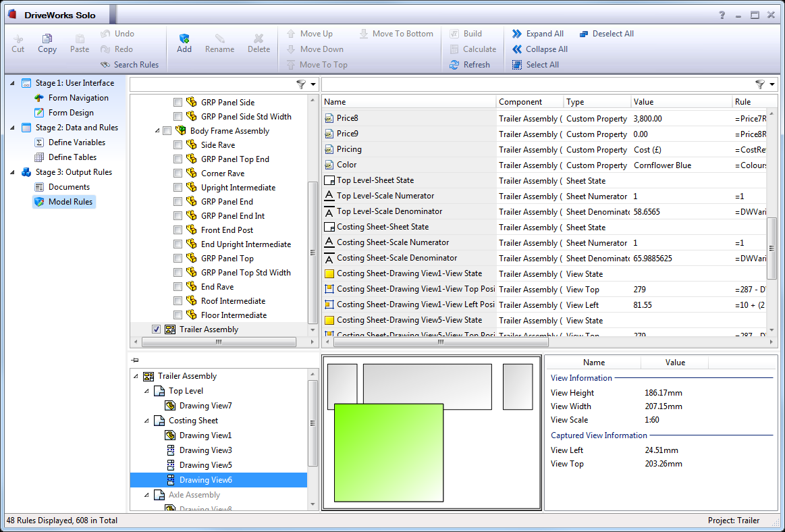The width and height of the screenshot is (785, 532).
Task: Click the Delete icon
Action: coord(259,38)
